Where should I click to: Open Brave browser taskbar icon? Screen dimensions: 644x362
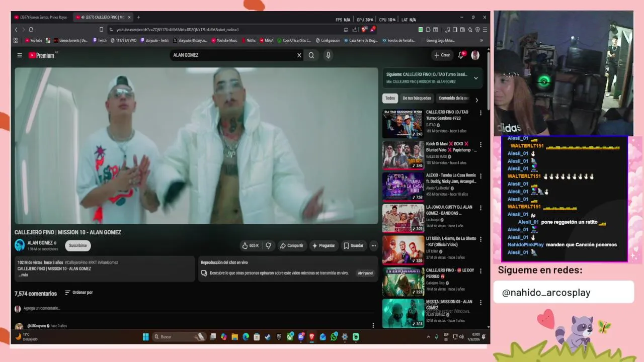click(x=312, y=337)
